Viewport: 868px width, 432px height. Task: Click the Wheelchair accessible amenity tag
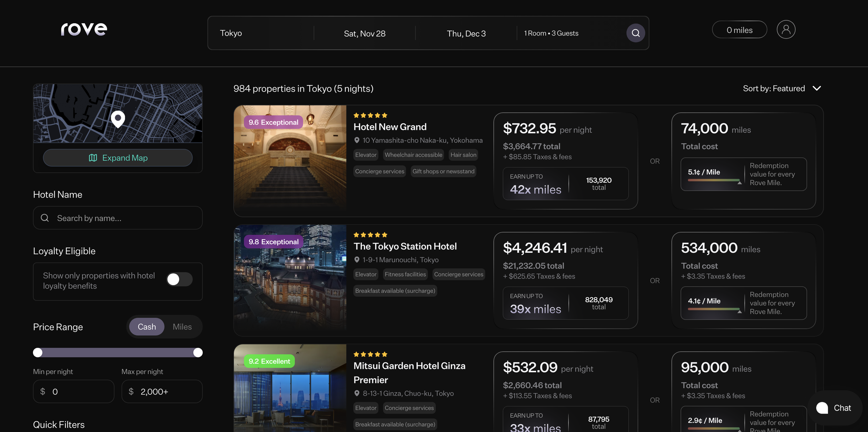[413, 155]
